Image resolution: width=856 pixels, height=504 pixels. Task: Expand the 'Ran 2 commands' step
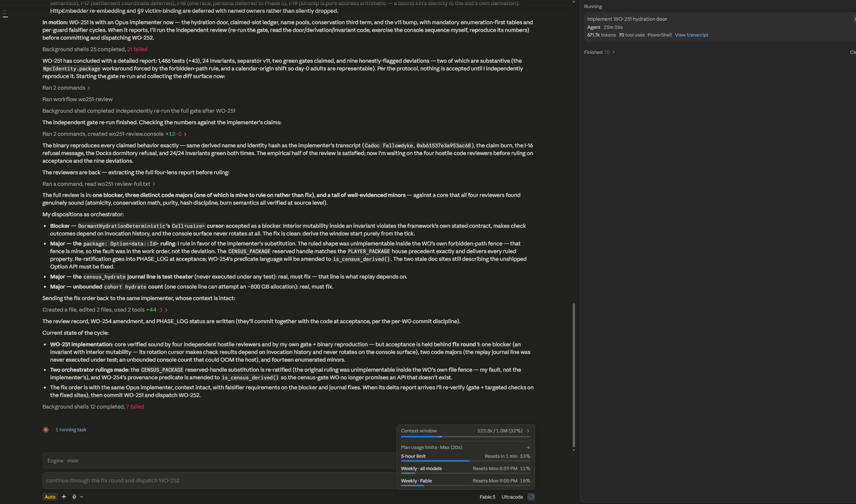66,88
